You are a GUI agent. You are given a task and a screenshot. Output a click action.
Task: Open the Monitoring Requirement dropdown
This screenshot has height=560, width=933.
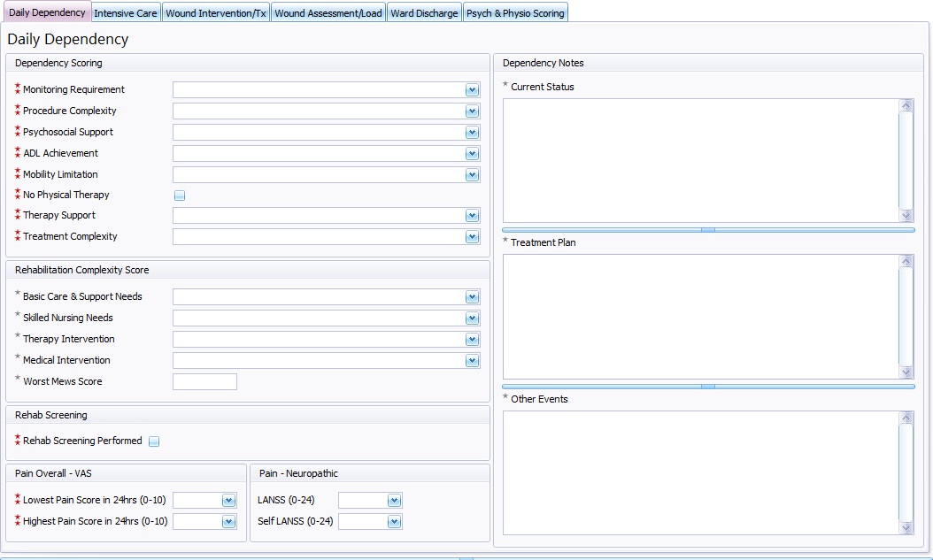coord(472,90)
